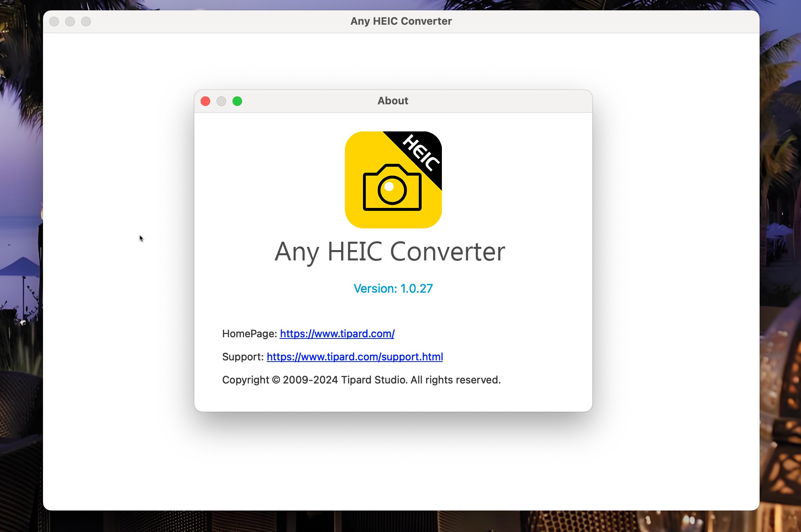Open the tipard.com homepage link

pos(337,334)
